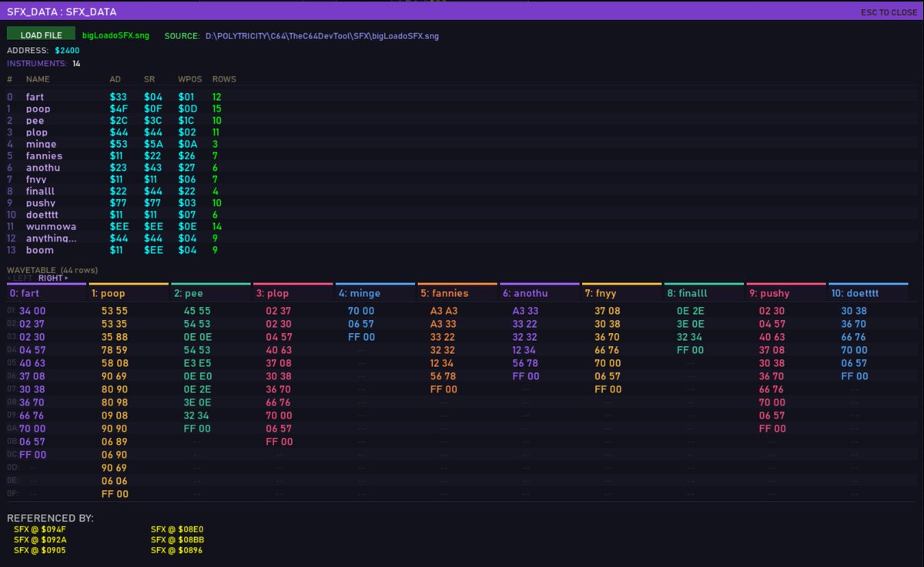Viewport: 924px width, 567px height.
Task: Click the REFERENCED BY: heading
Action: [x=50, y=519]
